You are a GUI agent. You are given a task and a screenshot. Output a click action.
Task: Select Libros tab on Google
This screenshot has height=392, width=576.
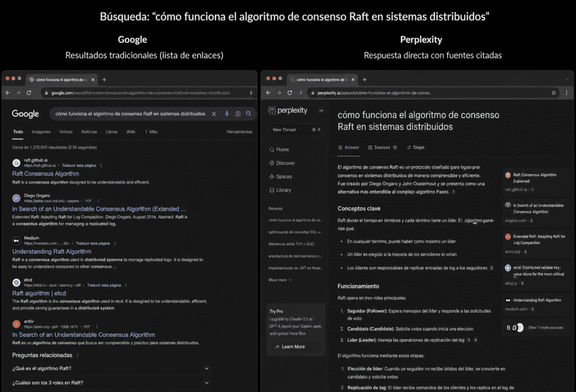[112, 132]
